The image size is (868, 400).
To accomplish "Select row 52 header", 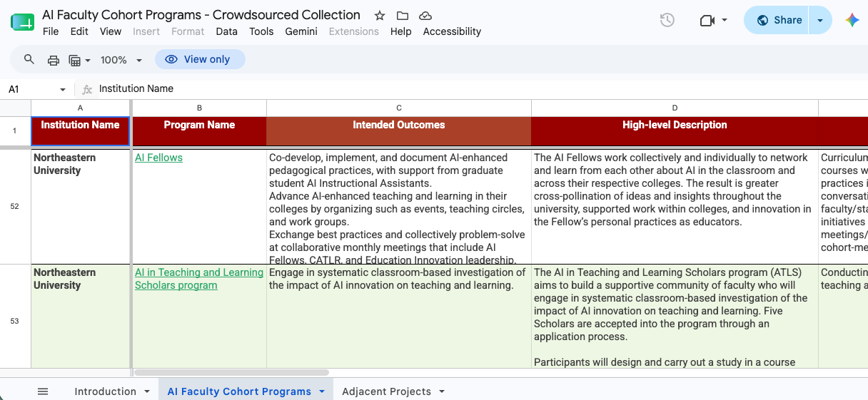I will tap(15, 207).
